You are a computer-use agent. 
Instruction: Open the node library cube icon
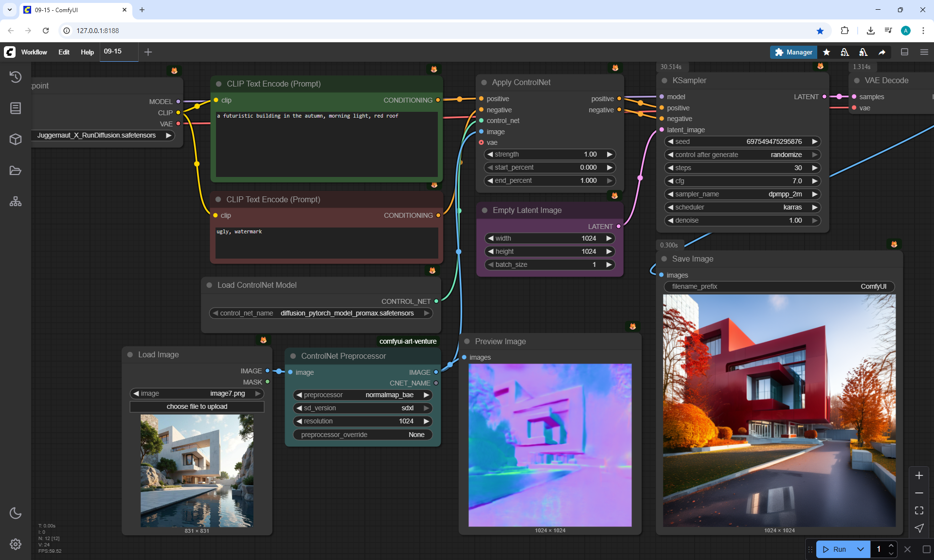16,140
